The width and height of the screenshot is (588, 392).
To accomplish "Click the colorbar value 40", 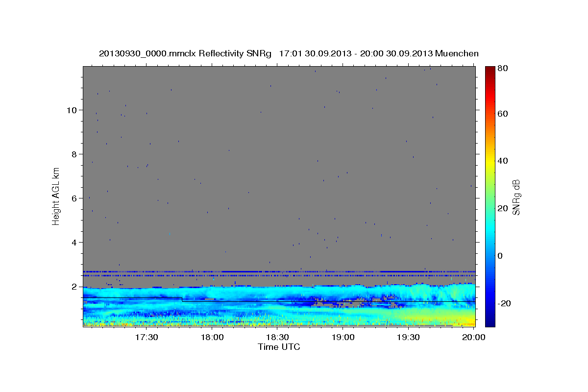I will click(503, 161).
